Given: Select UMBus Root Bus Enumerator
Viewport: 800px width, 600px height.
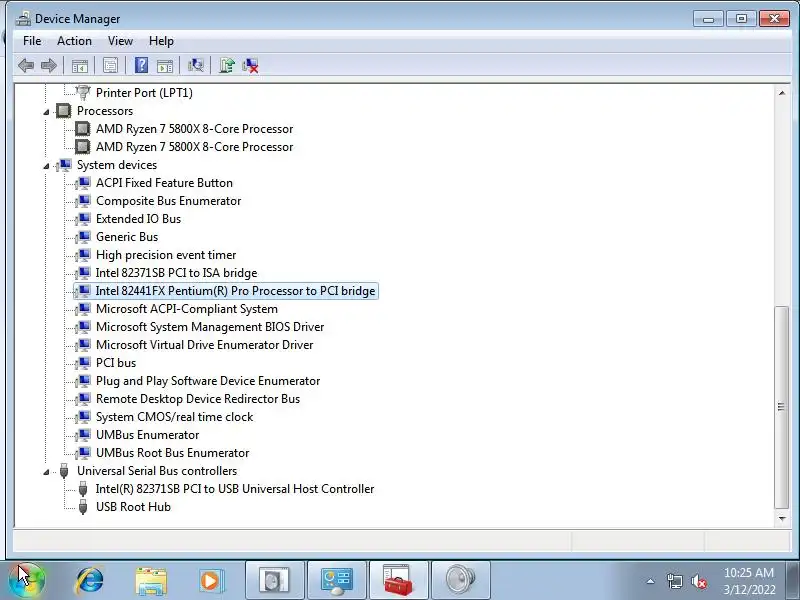Looking at the screenshot, I should 172,453.
